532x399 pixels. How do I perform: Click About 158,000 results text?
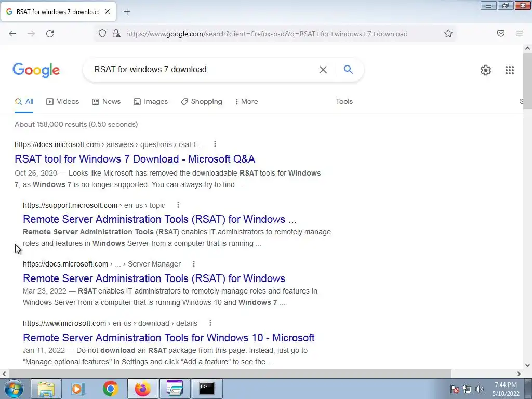pos(76,124)
